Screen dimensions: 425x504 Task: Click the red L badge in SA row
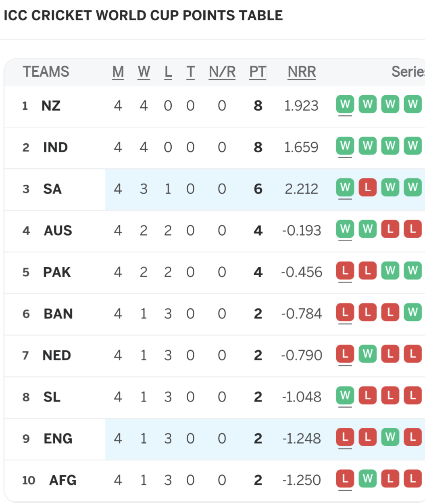tap(368, 187)
